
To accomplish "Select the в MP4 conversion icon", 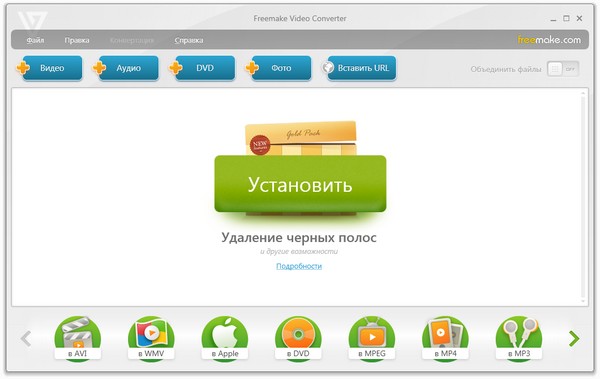I will click(445, 338).
